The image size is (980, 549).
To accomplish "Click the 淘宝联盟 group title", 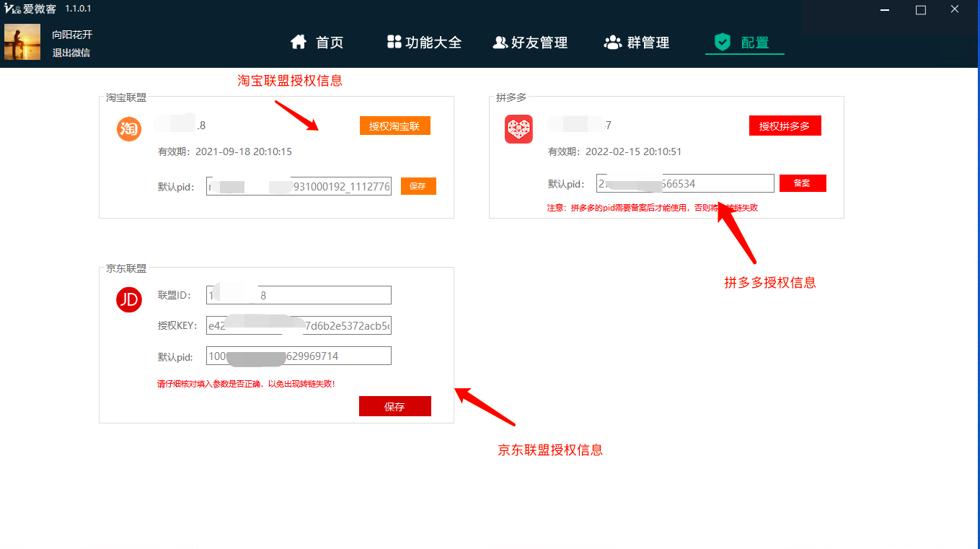I will (x=126, y=97).
